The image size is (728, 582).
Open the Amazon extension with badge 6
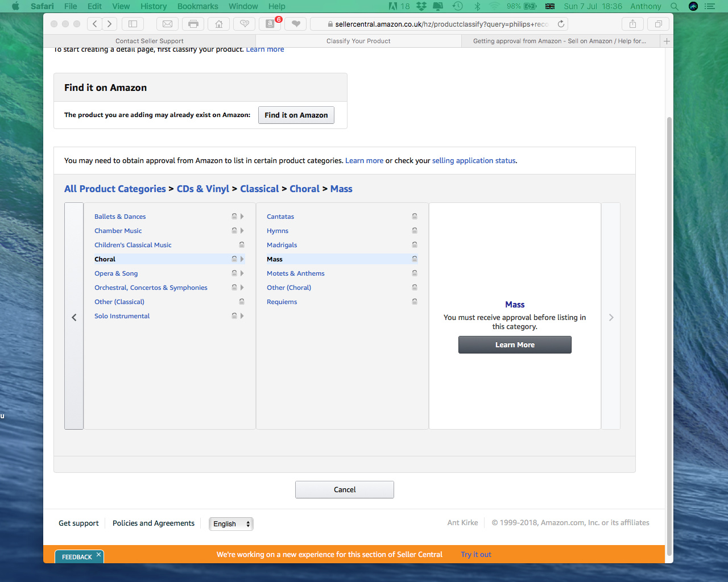click(270, 24)
